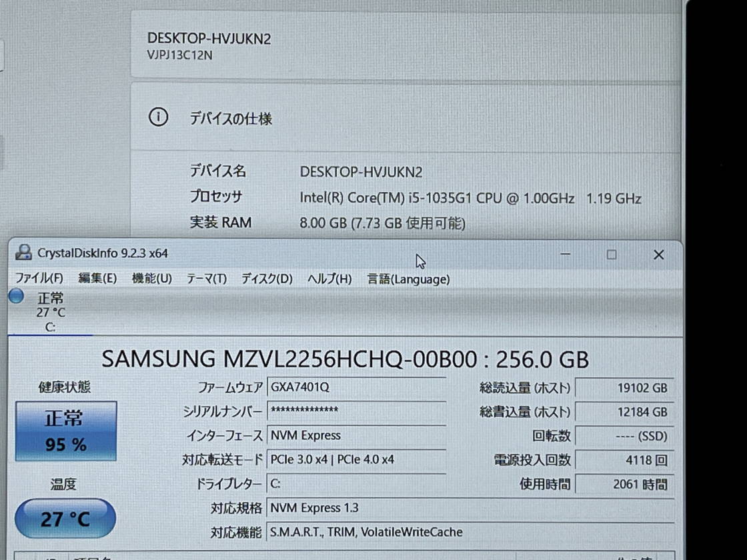Click the ファームウェア label
This screenshot has height=560, width=747.
[x=230, y=387]
